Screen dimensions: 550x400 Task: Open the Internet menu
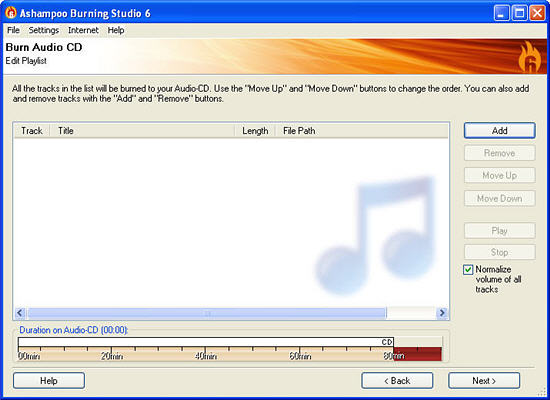(83, 30)
